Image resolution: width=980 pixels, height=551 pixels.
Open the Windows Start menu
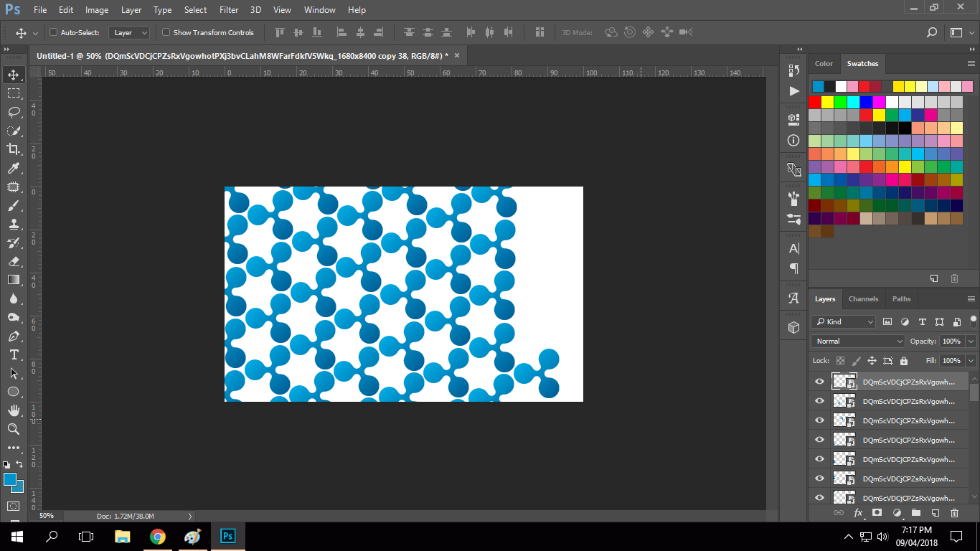pos(17,536)
